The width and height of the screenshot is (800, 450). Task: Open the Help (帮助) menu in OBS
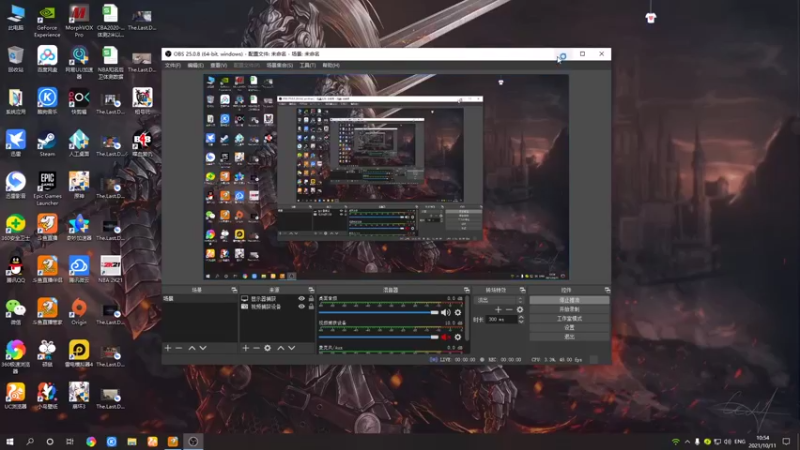(331, 65)
